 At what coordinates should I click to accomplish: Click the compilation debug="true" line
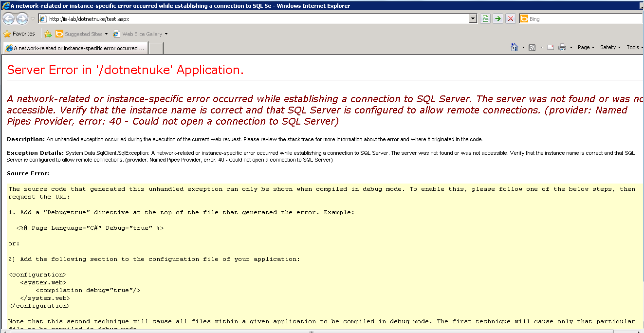tap(88, 290)
